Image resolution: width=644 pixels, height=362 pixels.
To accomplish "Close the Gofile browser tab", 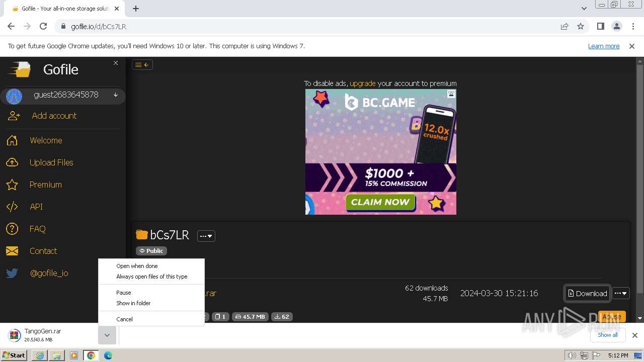I will coord(117,9).
